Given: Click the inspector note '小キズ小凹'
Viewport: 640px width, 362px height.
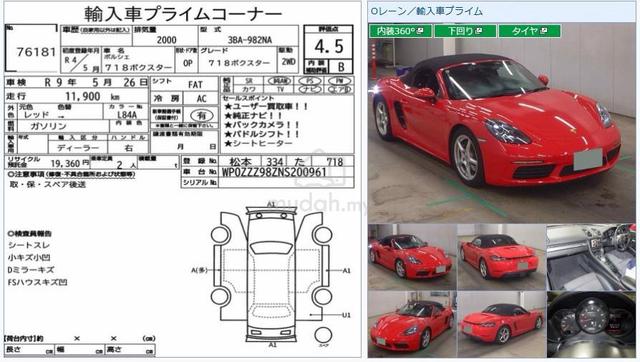Looking at the screenshot, I should [x=29, y=258].
